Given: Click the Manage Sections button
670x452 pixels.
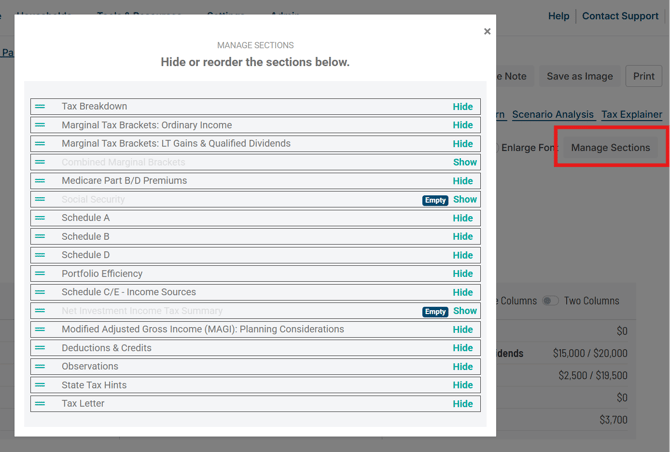Looking at the screenshot, I should pyautogui.click(x=610, y=148).
